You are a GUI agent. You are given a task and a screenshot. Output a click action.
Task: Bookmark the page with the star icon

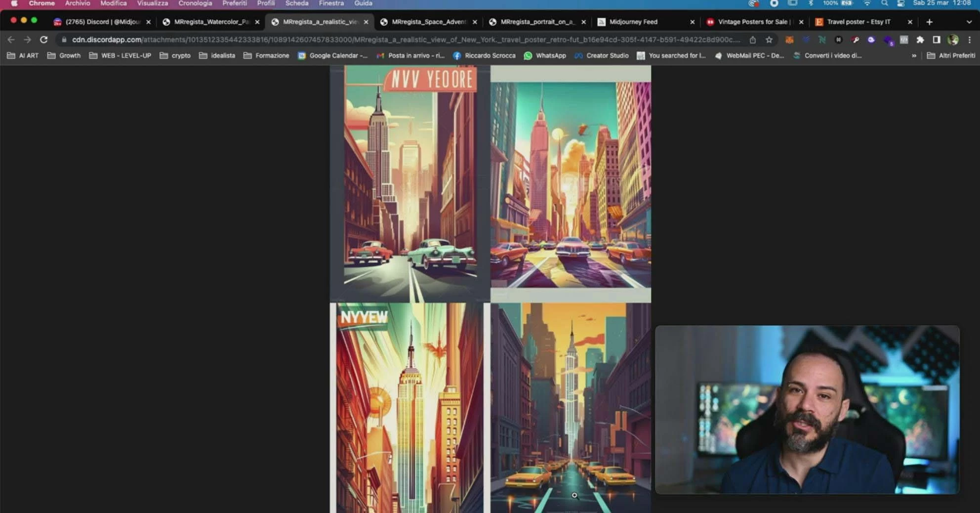[769, 40]
